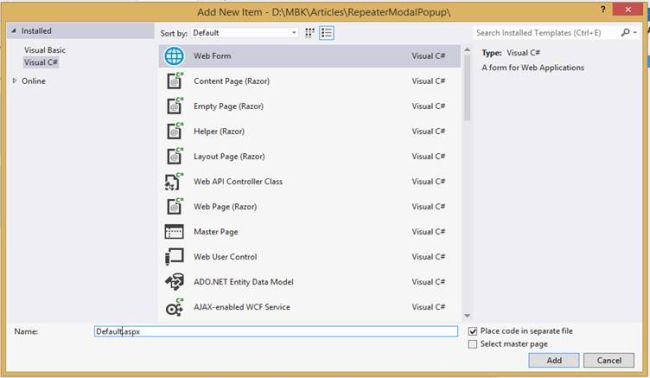Screen dimensions: 650x378
Task: Select Visual C# category in tree
Action: [x=41, y=63]
